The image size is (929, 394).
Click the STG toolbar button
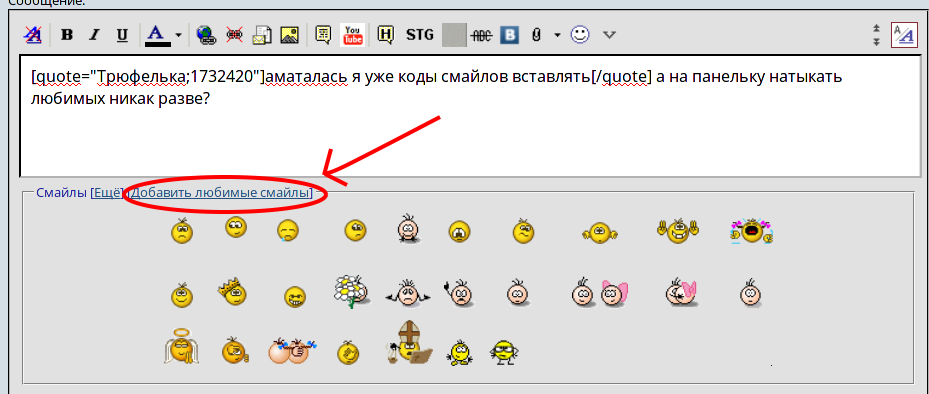419,35
